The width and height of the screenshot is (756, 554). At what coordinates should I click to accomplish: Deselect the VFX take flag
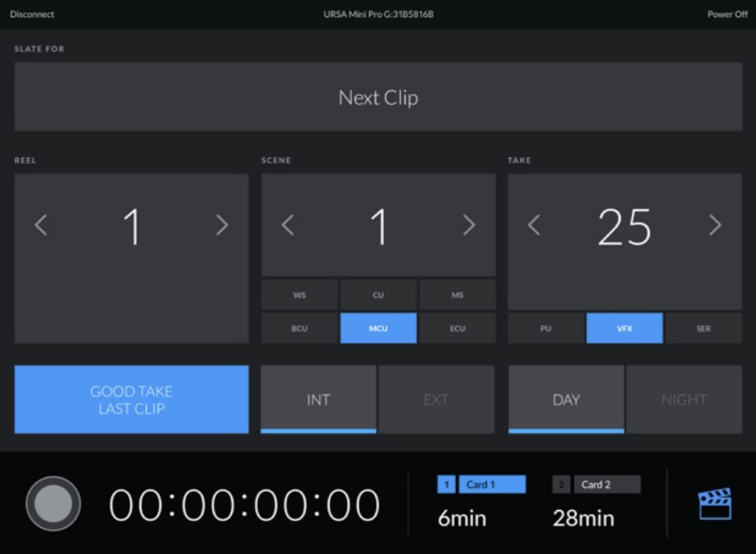pos(624,328)
